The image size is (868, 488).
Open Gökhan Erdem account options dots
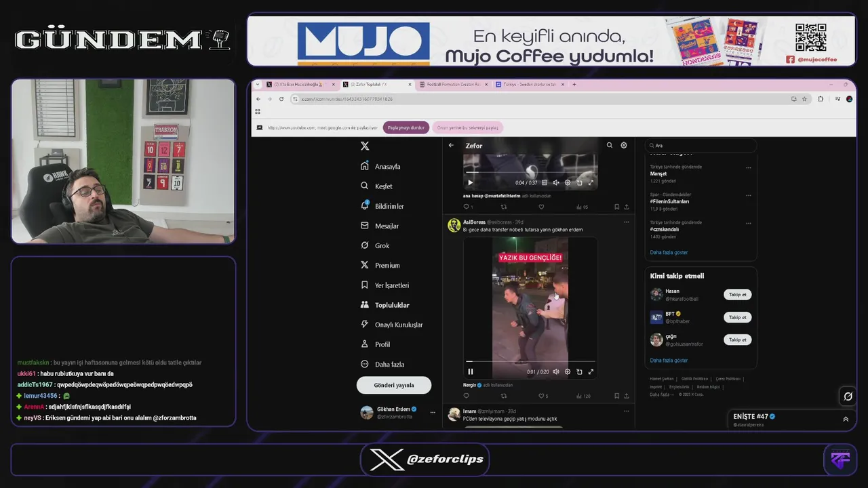433,412
